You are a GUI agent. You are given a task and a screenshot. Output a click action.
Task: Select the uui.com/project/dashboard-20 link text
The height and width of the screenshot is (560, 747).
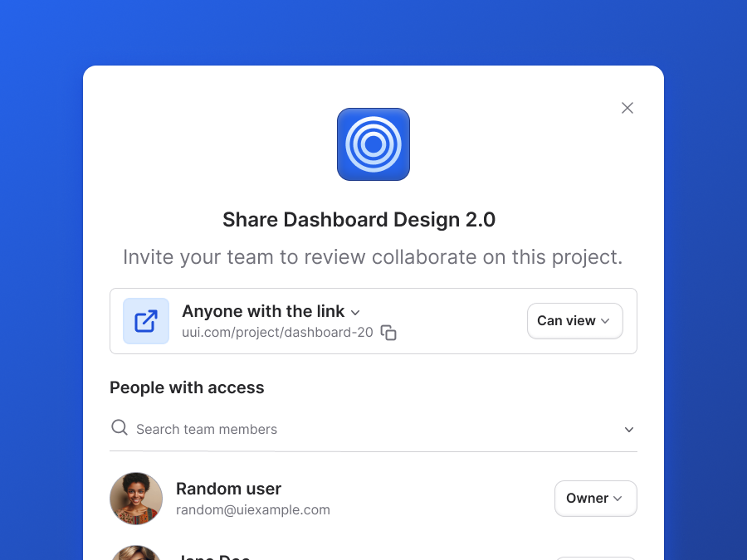coord(277,333)
